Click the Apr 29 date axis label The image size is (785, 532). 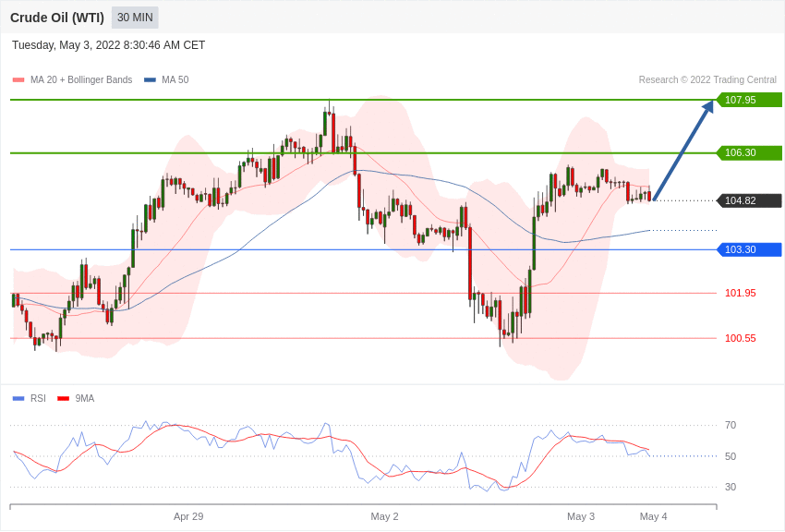pos(188,516)
